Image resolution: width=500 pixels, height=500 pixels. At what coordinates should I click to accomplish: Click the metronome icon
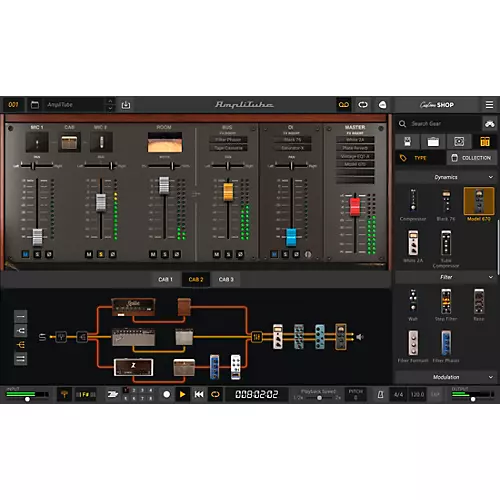380,395
